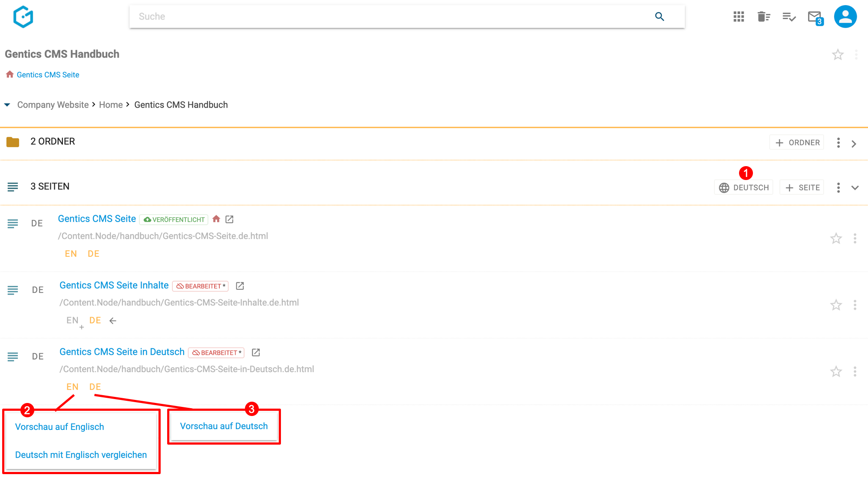Select EN language of Seite in Deutsch
This screenshot has width=868, height=488.
(73, 387)
